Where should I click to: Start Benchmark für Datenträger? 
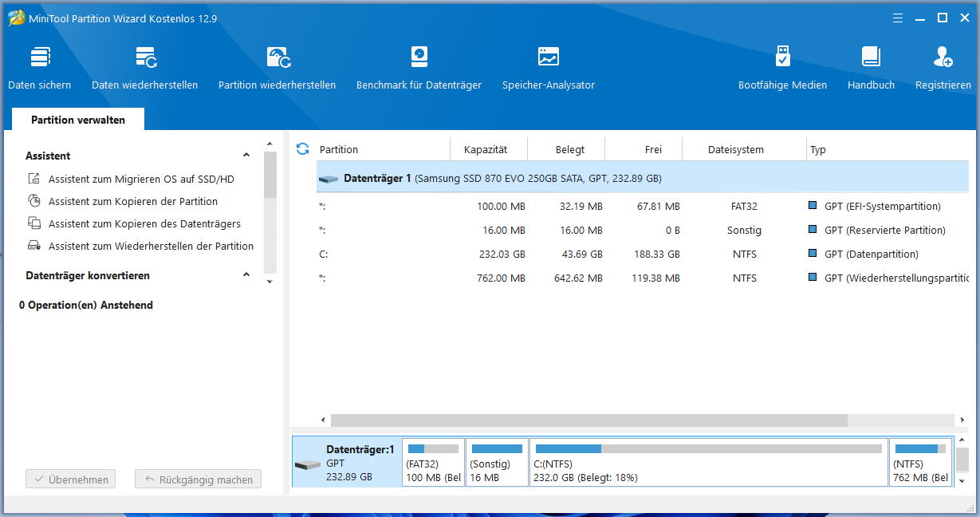[x=419, y=68]
